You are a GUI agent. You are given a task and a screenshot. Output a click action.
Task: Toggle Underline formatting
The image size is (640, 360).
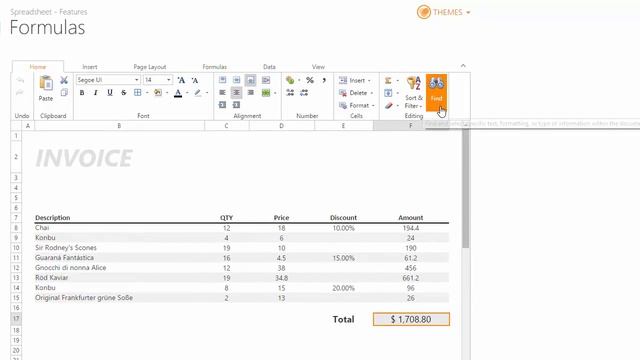(x=110, y=93)
